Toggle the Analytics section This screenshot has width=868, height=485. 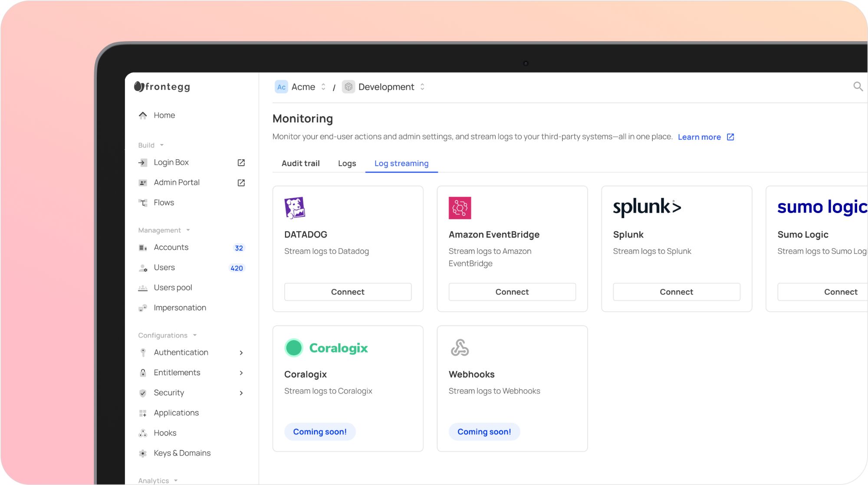click(158, 480)
